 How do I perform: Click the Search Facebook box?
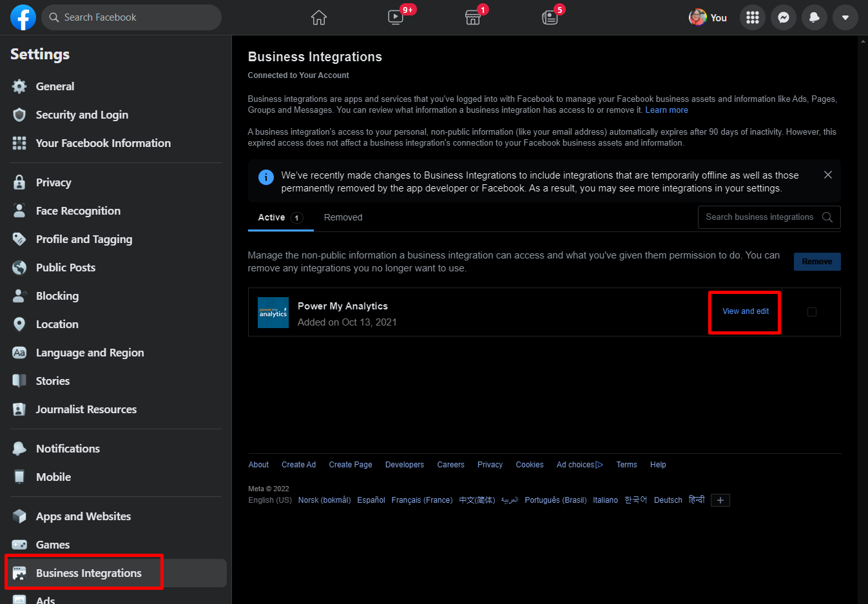click(132, 17)
